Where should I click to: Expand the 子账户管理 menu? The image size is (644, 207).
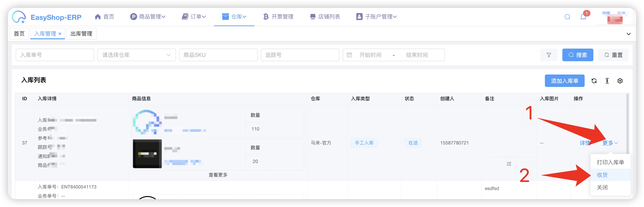377,17
